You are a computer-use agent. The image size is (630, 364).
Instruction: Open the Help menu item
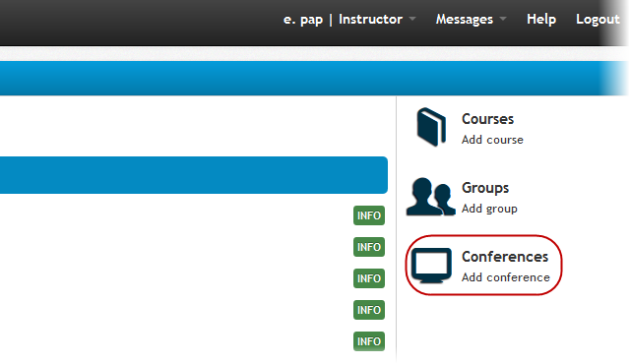click(541, 19)
